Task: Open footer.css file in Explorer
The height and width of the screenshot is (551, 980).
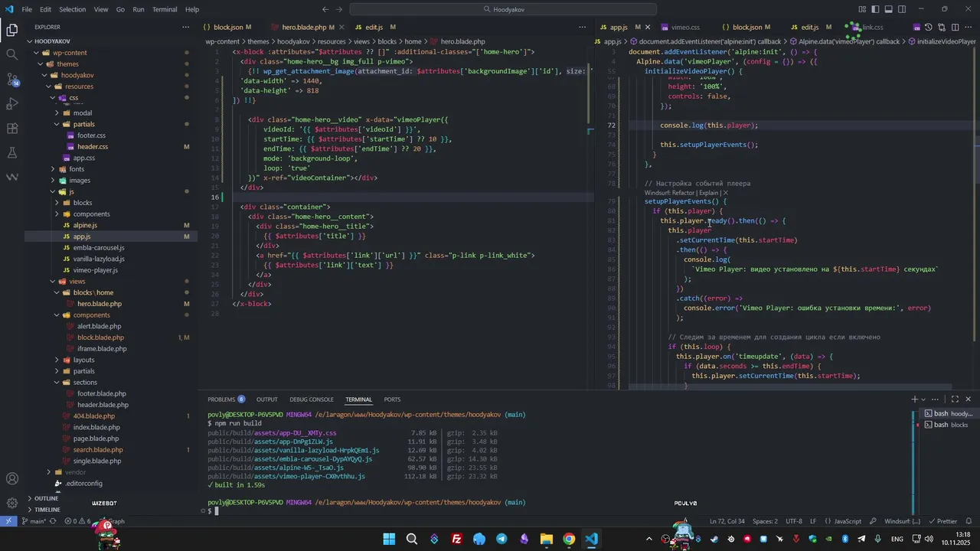Action: pyautogui.click(x=91, y=135)
